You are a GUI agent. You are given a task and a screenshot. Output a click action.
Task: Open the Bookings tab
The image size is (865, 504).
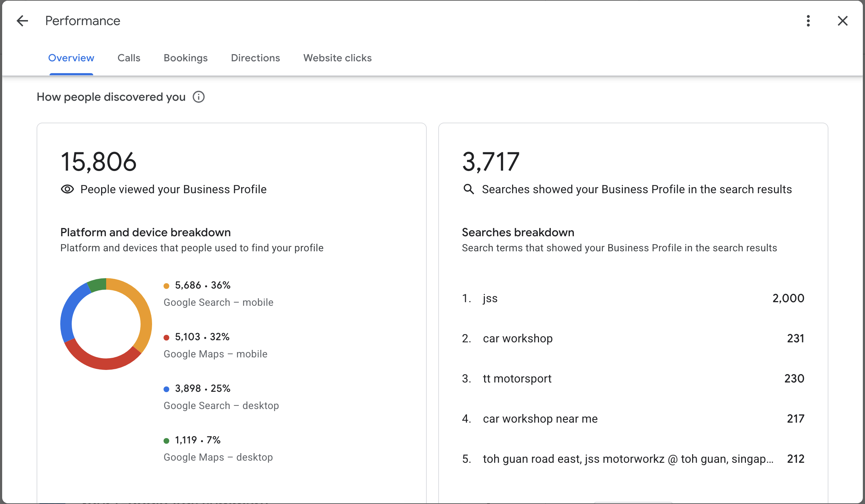tap(185, 58)
